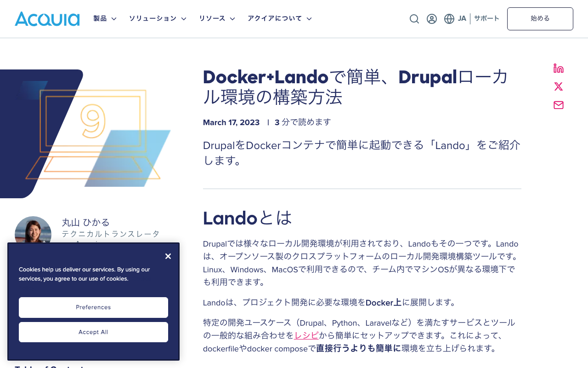
Task: Click the 始める button
Action: tap(540, 19)
